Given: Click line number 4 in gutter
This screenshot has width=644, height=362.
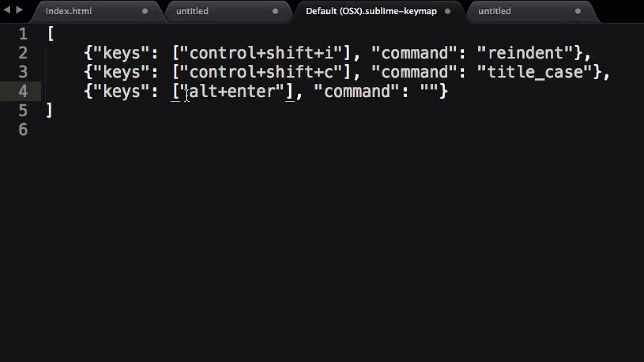Looking at the screenshot, I should click(x=23, y=92).
